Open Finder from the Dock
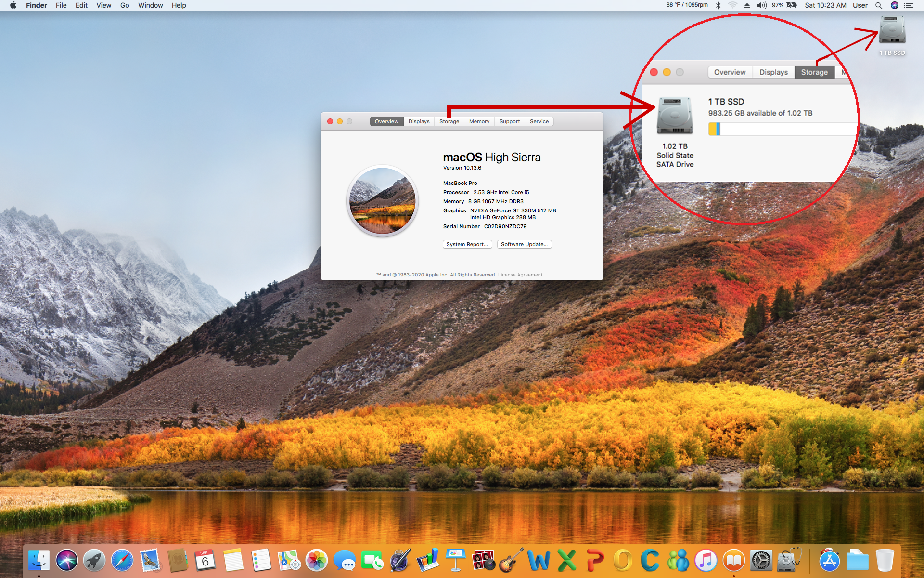The image size is (924, 578). tap(39, 561)
